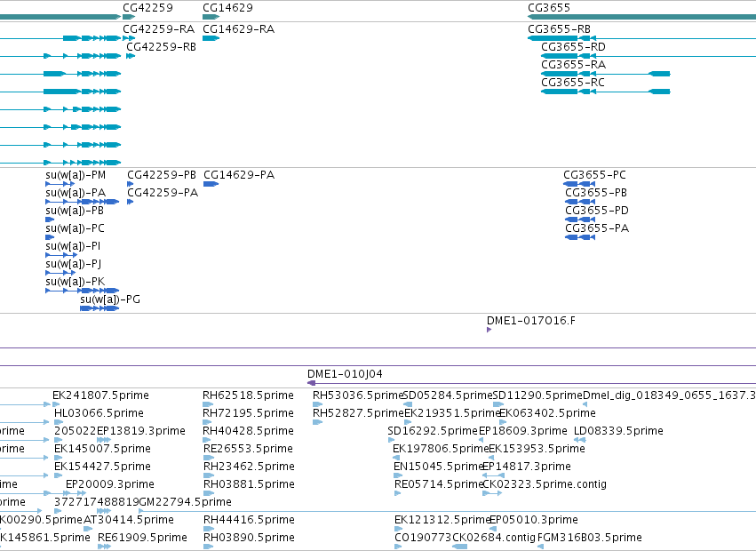
Task: Click EST GM22794.5prime
Action: click(185, 502)
